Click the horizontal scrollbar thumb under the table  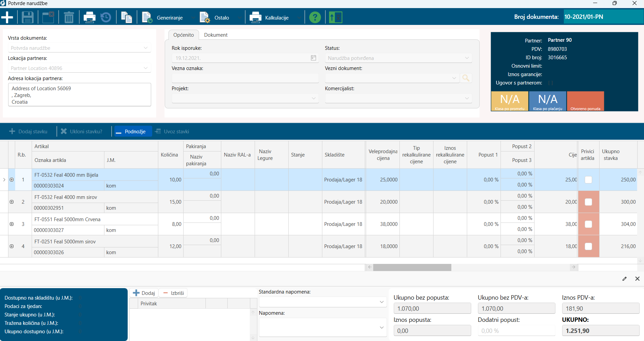coord(412,267)
